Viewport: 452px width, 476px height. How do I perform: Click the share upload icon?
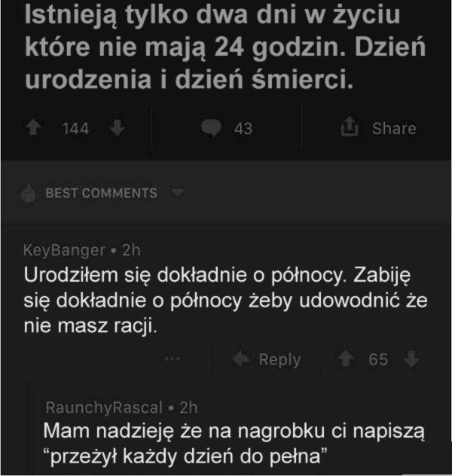350,128
